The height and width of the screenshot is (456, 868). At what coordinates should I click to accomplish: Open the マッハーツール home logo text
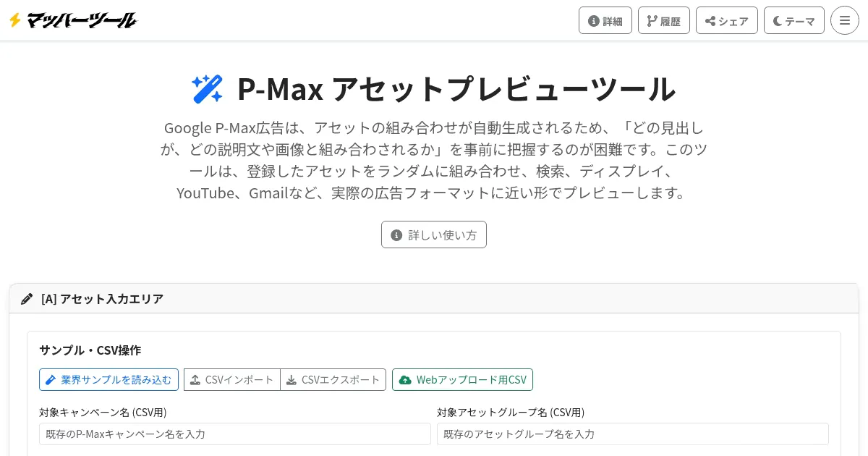pos(81,20)
